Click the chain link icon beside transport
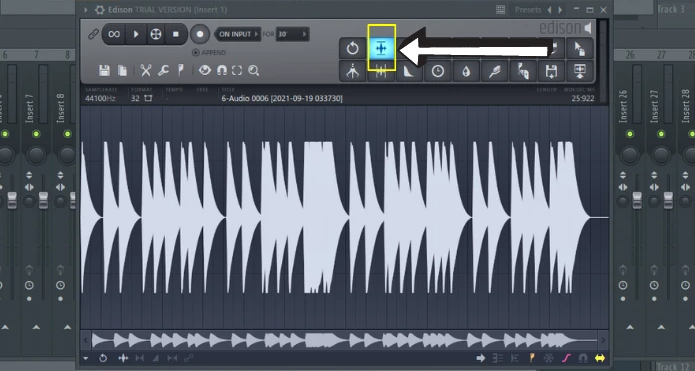The height and width of the screenshot is (371, 695). [x=93, y=34]
